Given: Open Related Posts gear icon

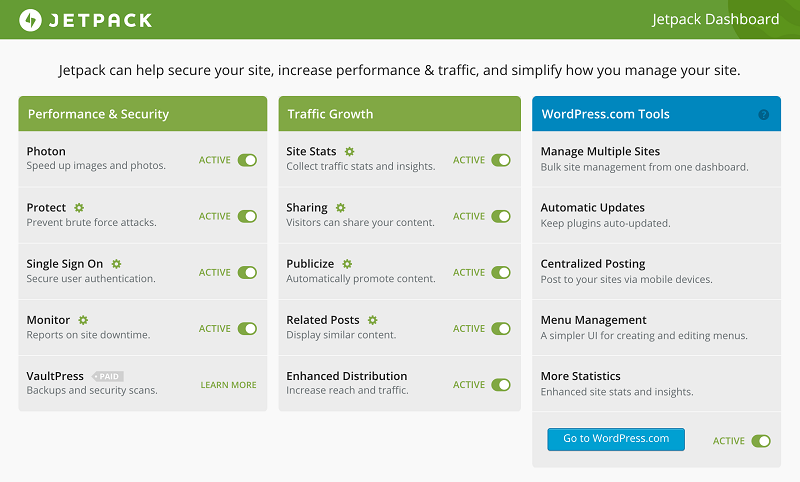Looking at the screenshot, I should tap(372, 320).
